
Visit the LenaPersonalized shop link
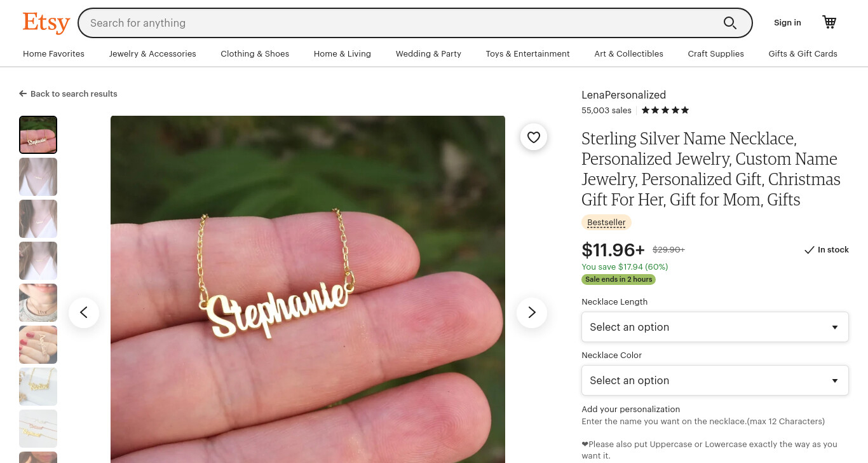(x=623, y=95)
